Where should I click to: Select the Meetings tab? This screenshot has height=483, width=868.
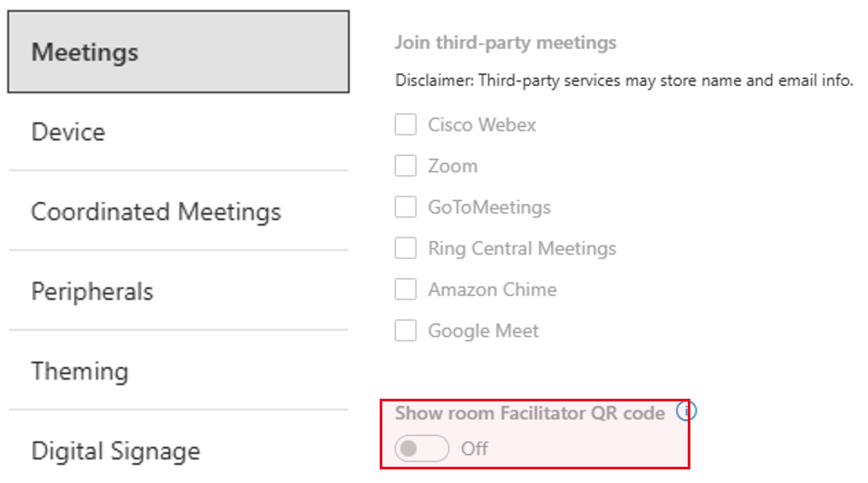pyautogui.click(x=178, y=52)
